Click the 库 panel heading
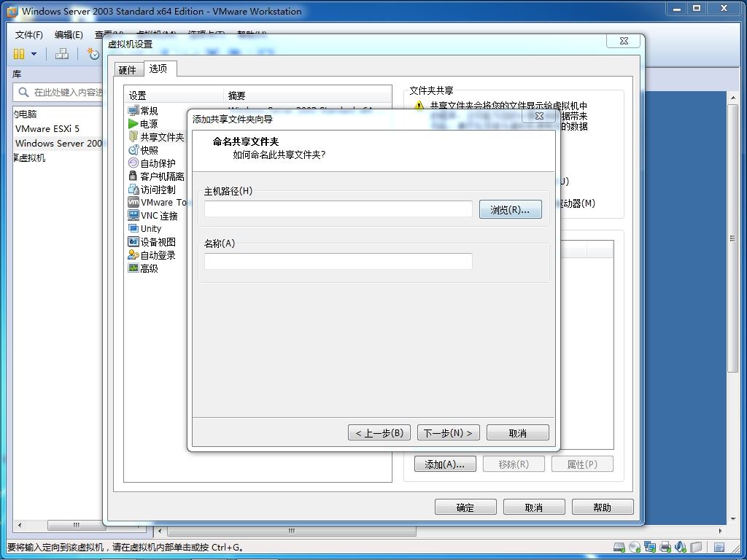 click(17, 74)
